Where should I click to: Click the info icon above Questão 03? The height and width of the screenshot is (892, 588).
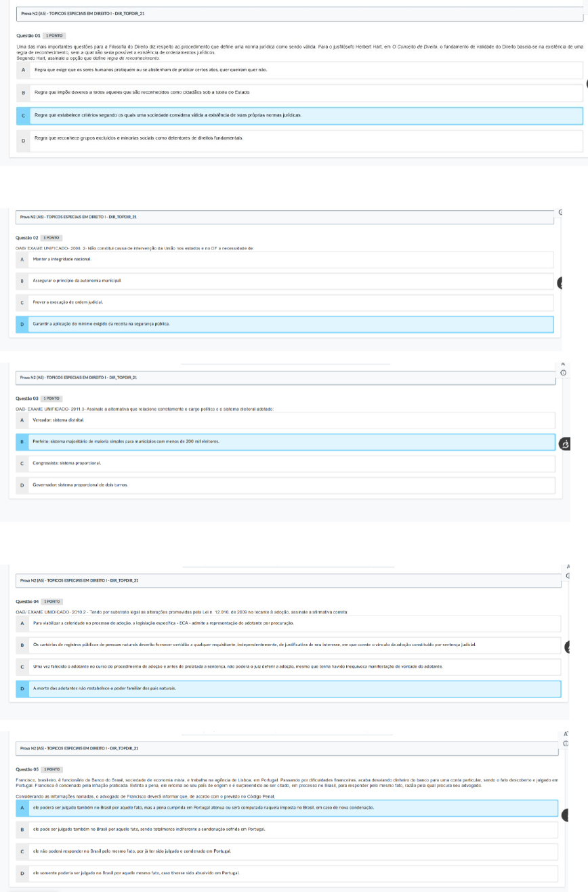tap(563, 373)
